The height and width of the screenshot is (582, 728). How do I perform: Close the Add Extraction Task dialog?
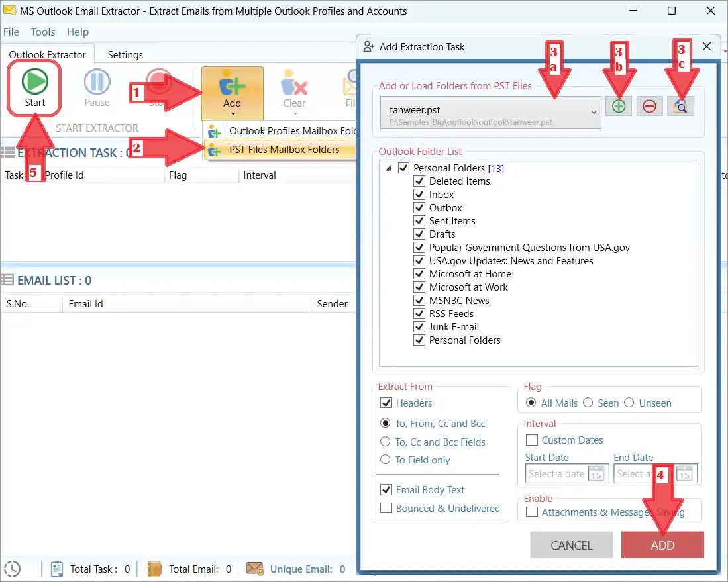click(x=707, y=46)
